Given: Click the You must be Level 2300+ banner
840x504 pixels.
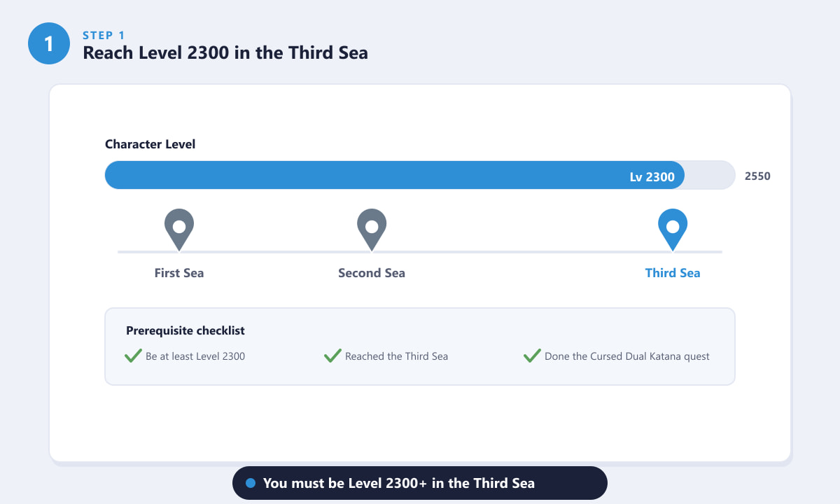Looking at the screenshot, I should 420,483.
